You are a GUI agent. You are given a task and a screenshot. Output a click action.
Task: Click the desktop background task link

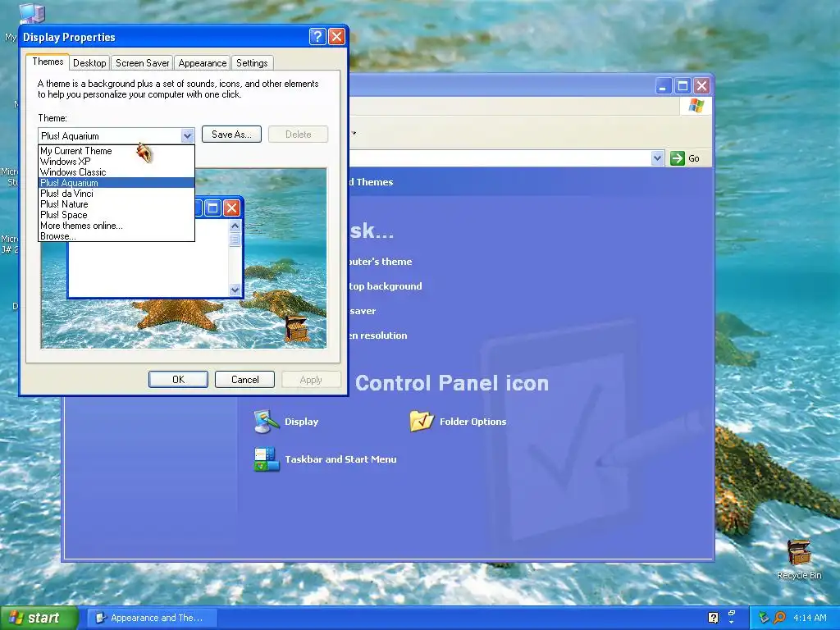(386, 286)
